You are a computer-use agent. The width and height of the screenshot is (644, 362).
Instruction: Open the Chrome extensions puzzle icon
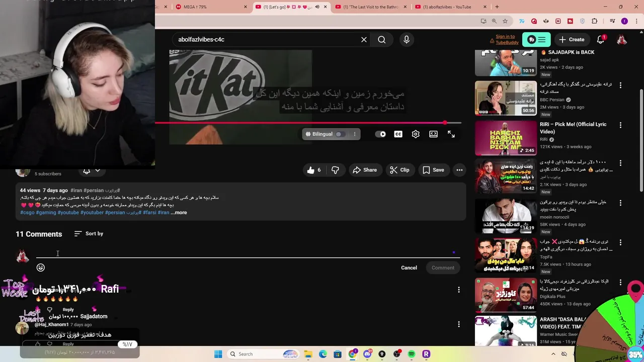point(595,21)
